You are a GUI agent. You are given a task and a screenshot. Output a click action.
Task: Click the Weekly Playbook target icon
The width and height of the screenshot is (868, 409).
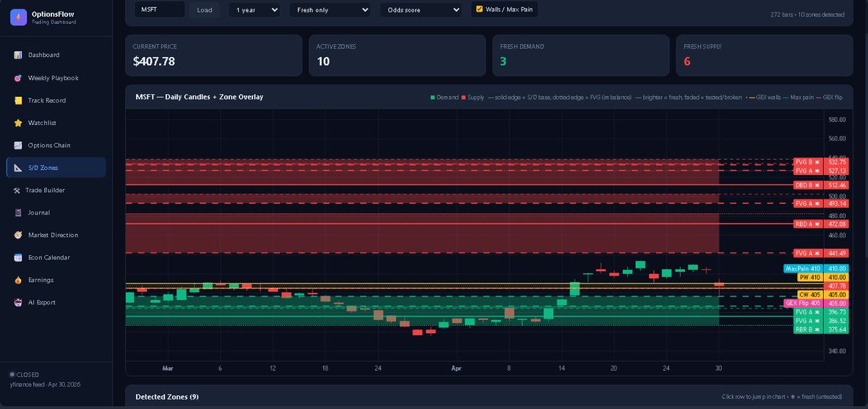click(x=17, y=78)
